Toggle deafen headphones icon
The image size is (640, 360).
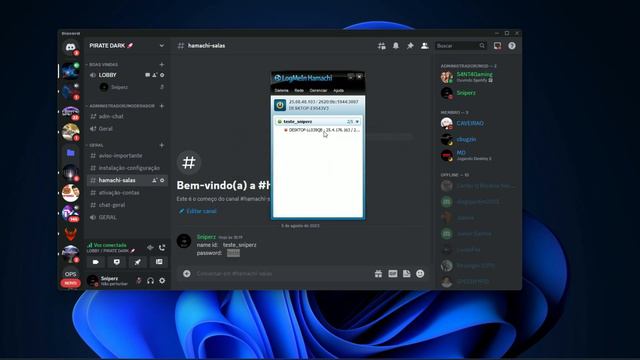pos(151,281)
